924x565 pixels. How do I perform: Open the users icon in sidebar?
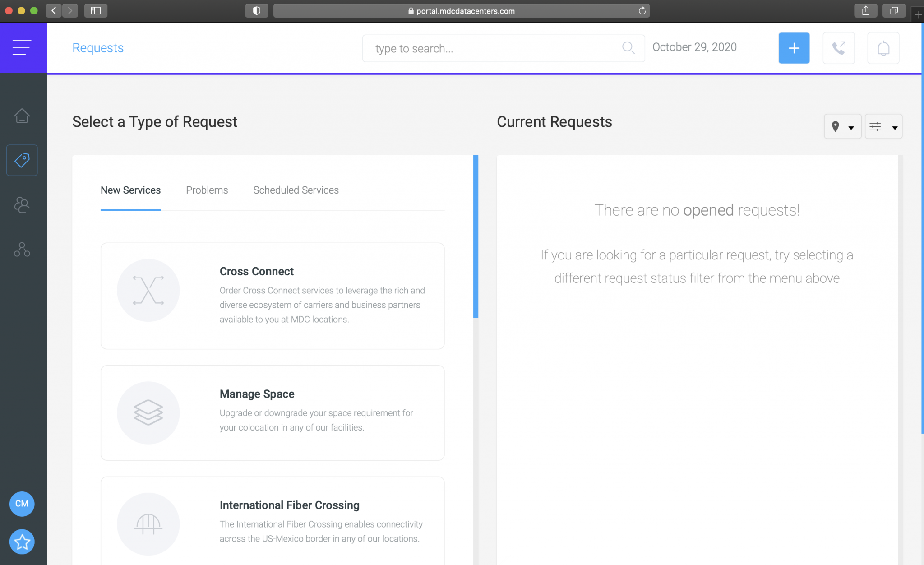22,205
